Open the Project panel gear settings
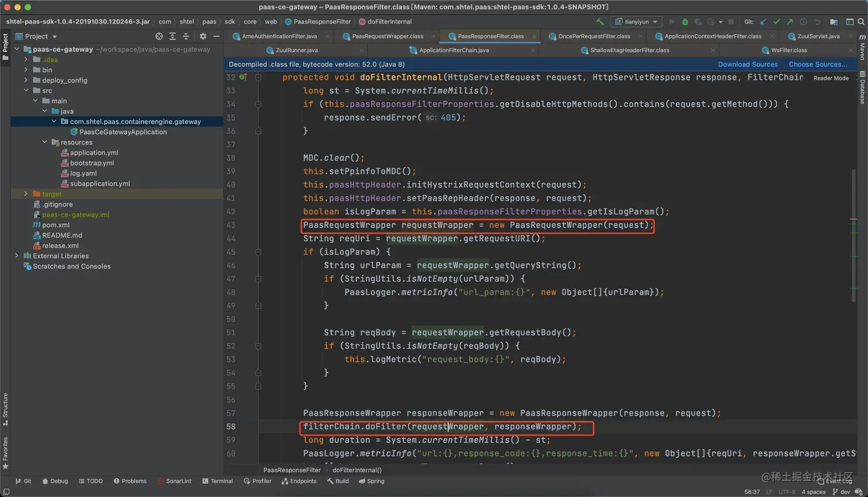 coord(203,36)
